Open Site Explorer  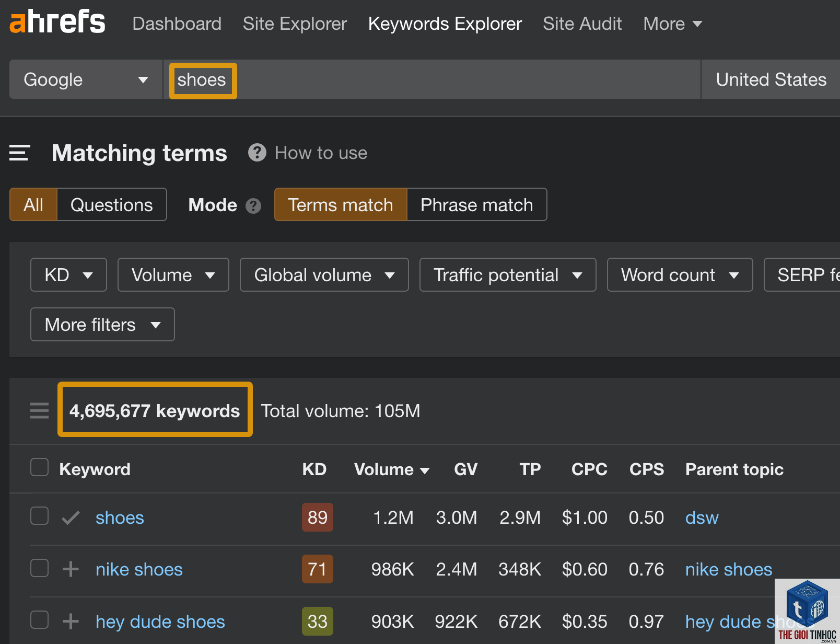coord(295,24)
